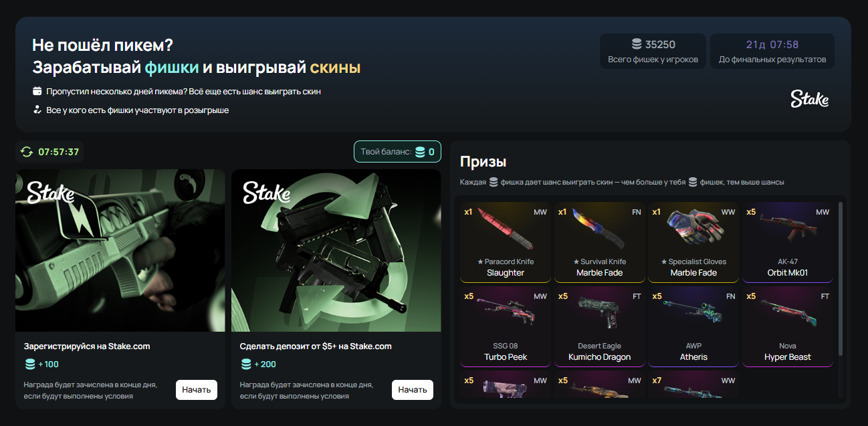This screenshot has height=426, width=868.
Task: Click the person icon beside Все у кого есть фишки
Action: tap(37, 110)
